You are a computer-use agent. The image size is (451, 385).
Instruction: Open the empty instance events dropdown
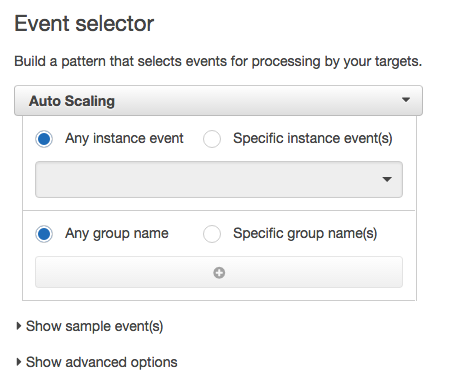219,180
